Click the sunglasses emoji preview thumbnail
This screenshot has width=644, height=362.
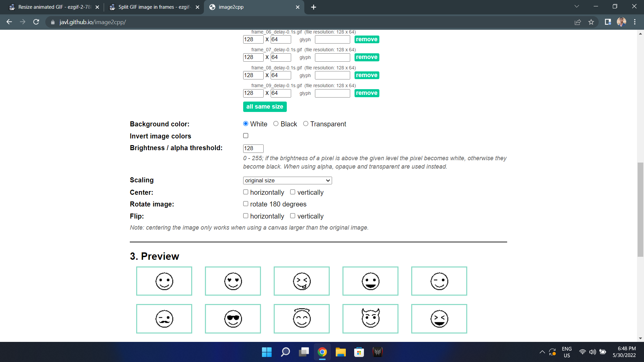233,319
